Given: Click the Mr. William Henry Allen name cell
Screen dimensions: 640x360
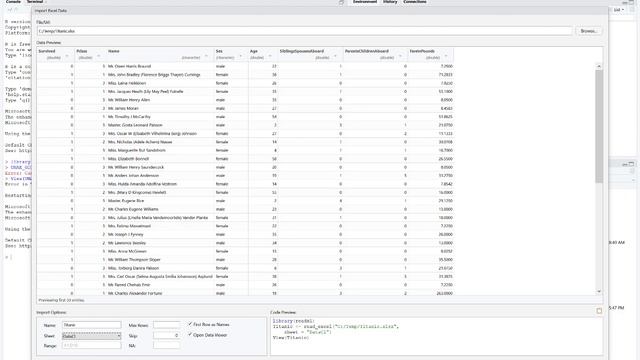Looking at the screenshot, I should (129, 100).
